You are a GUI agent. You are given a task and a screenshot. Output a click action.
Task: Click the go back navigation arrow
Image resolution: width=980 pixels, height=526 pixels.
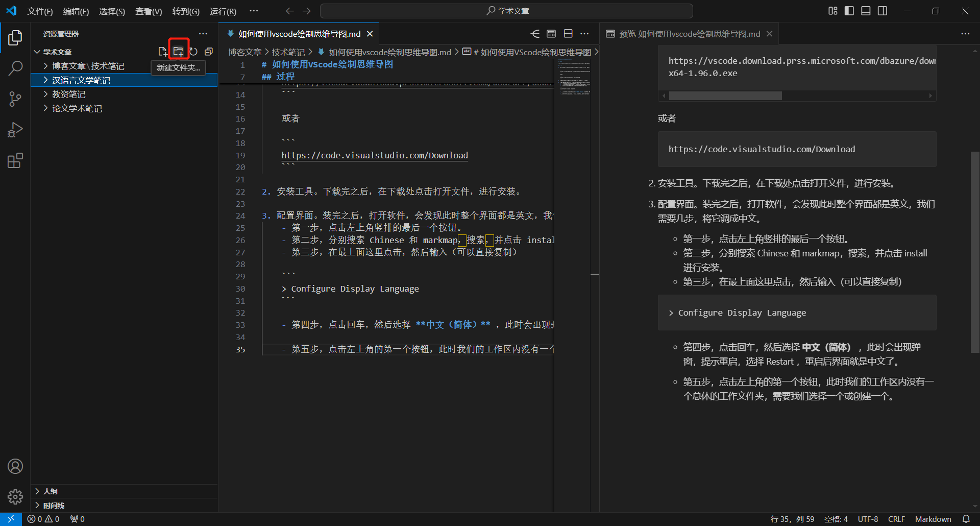(x=290, y=11)
